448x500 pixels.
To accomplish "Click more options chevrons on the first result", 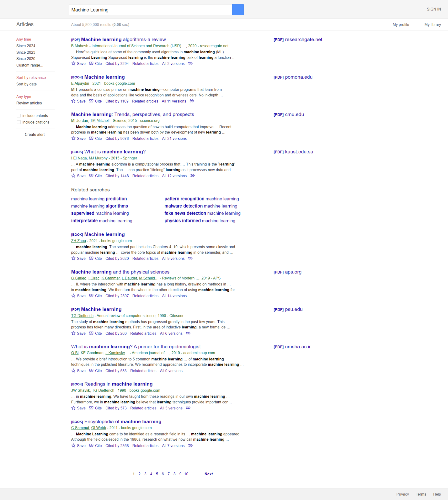I will (x=190, y=63).
